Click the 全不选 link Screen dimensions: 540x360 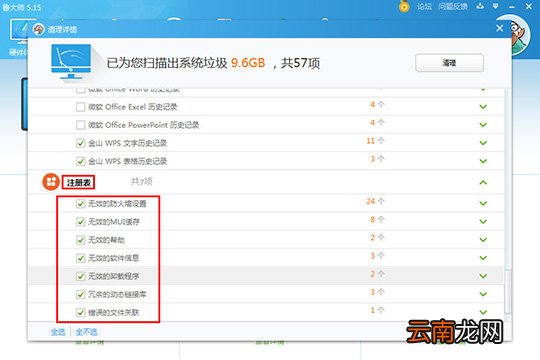click(86, 332)
